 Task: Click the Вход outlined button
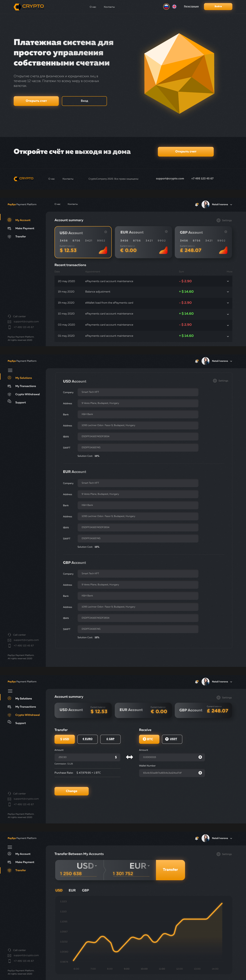(84, 101)
